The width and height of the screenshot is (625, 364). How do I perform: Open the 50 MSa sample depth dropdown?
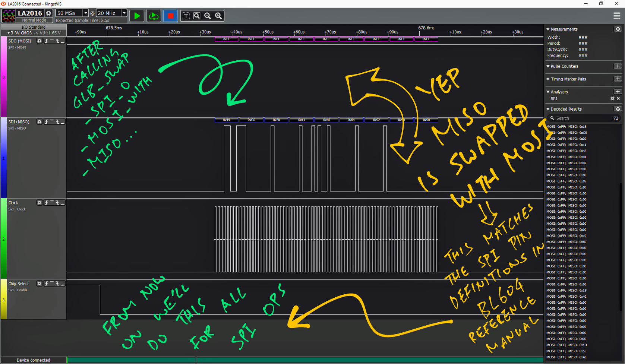pyautogui.click(x=85, y=13)
